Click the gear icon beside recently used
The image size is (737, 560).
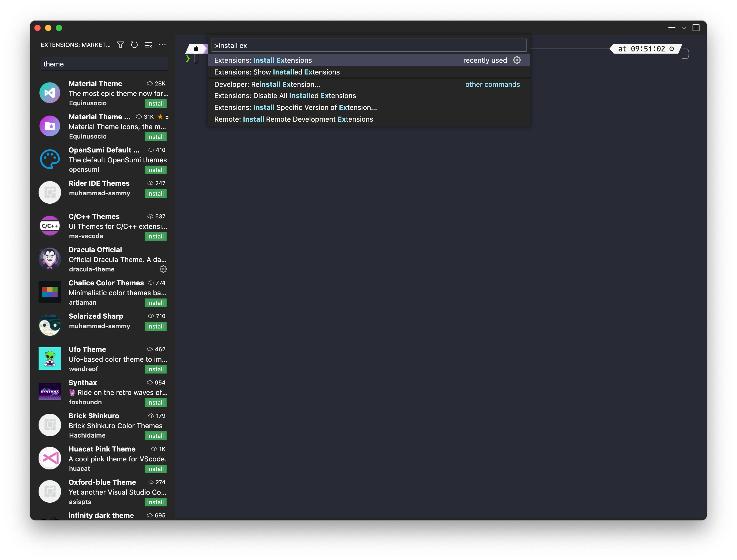(x=517, y=60)
